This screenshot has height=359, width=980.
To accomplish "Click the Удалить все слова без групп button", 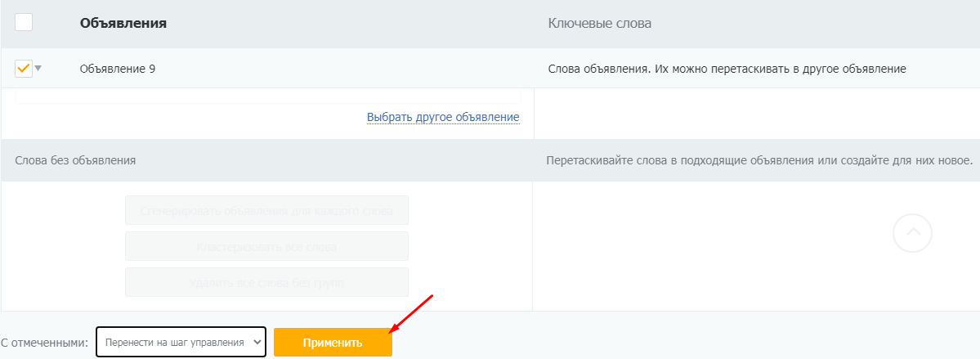I will 267,282.
